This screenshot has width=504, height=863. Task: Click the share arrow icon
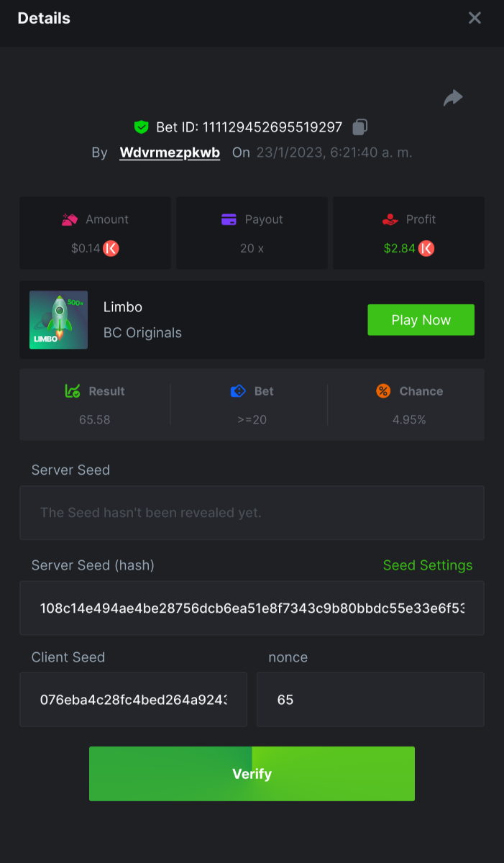click(x=453, y=98)
